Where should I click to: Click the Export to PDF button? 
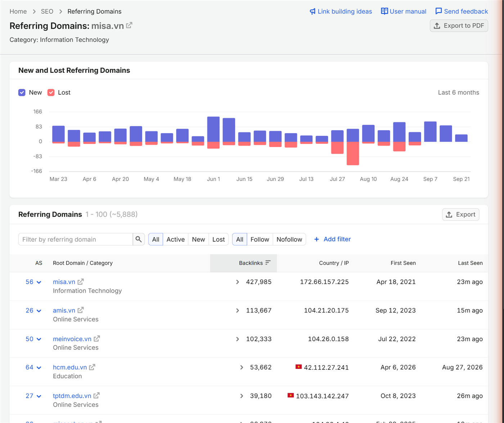click(459, 26)
